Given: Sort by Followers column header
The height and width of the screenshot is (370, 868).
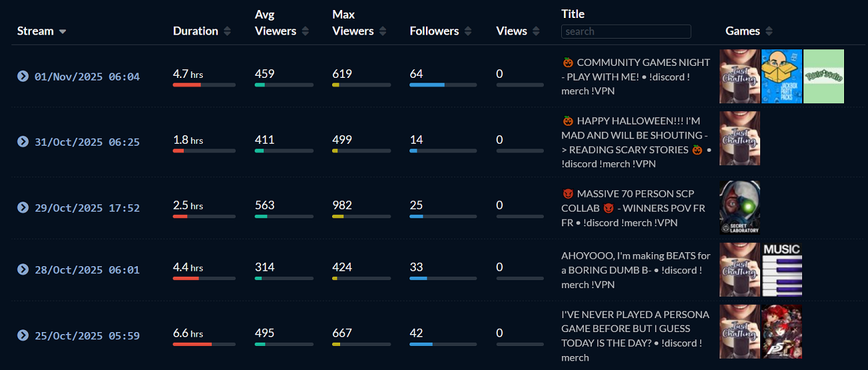Looking at the screenshot, I should pyautogui.click(x=441, y=31).
